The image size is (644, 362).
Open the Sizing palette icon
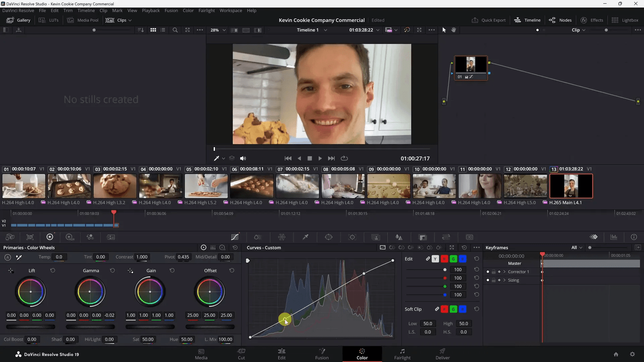[x=446, y=237]
